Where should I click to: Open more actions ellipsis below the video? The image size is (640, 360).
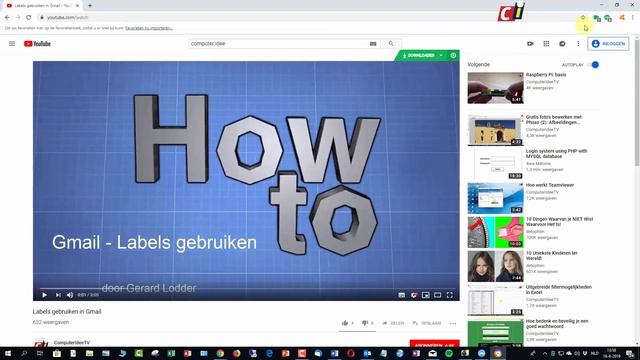pyautogui.click(x=453, y=323)
